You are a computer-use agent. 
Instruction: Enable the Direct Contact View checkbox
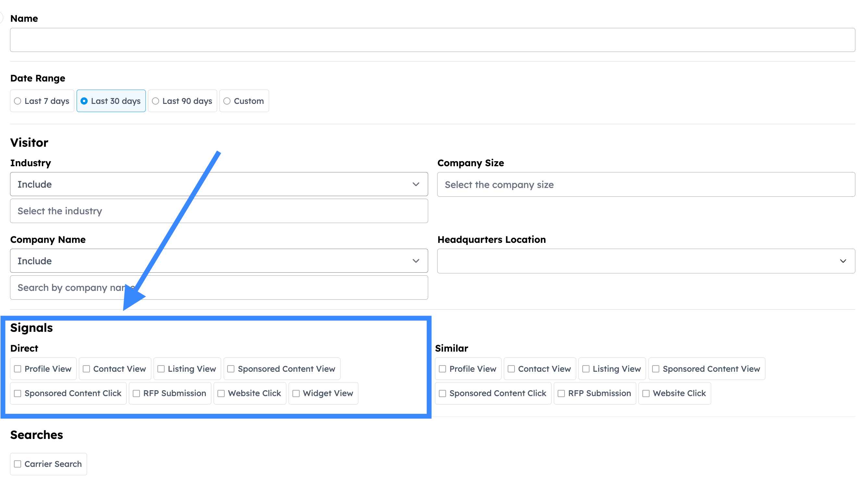86,369
